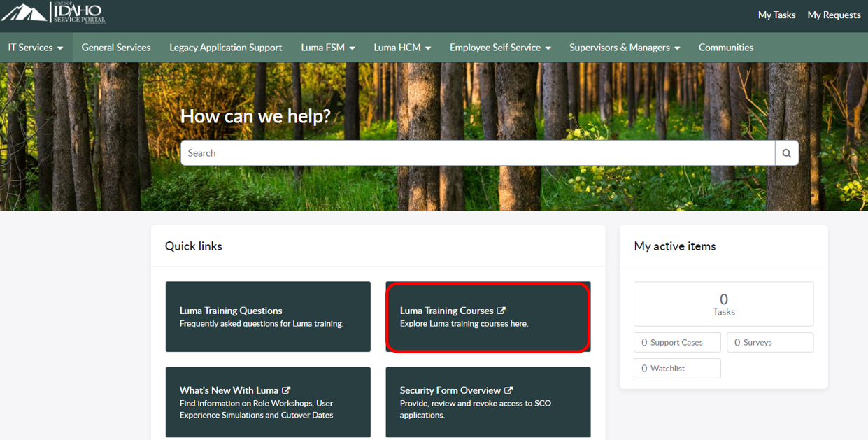Open My Tasks in the header
This screenshot has width=868, height=440.
(x=776, y=15)
